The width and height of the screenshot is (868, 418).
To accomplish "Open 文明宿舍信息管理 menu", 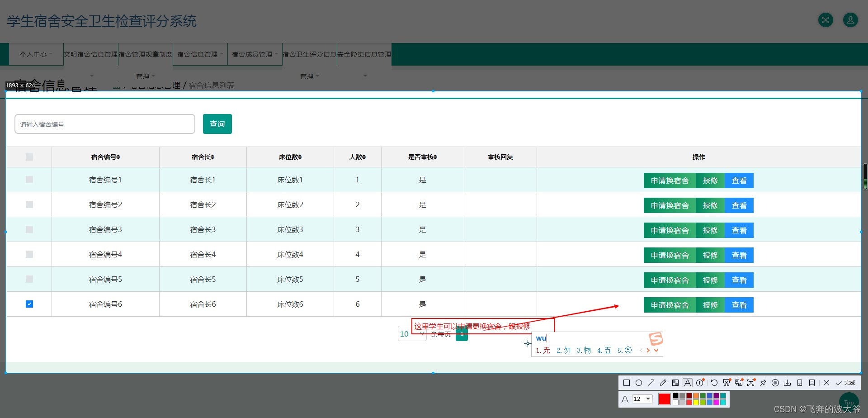I will [x=91, y=54].
